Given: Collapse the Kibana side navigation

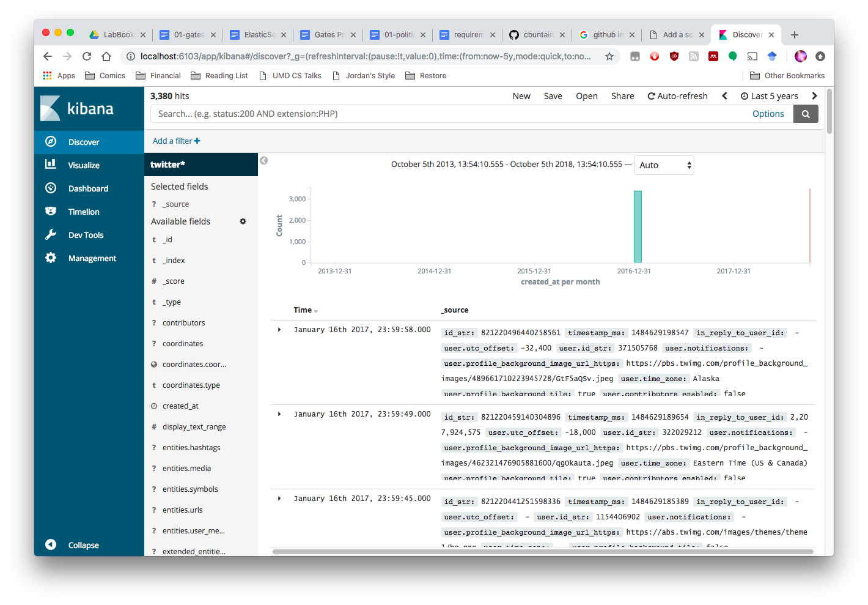Looking at the screenshot, I should 89,545.
